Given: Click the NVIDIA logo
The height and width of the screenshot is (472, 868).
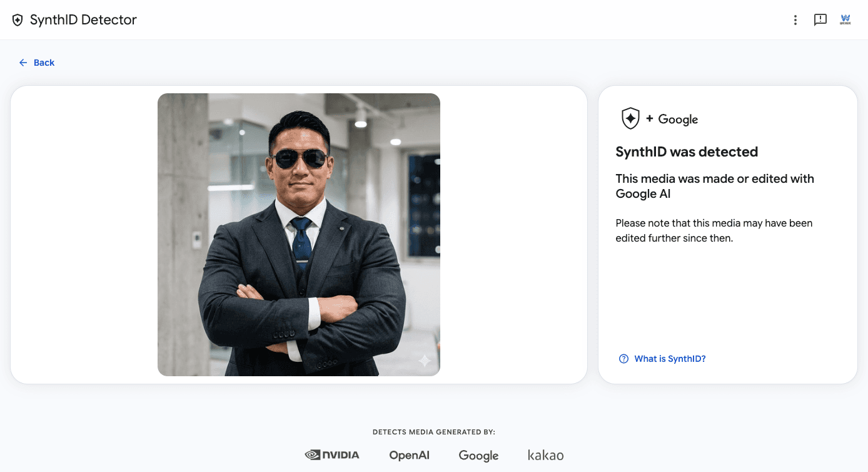Looking at the screenshot, I should click(332, 455).
